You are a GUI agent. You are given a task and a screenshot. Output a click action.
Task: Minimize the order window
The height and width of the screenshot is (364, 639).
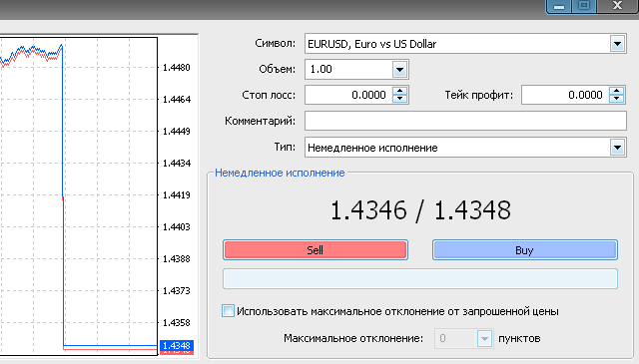[x=559, y=6]
